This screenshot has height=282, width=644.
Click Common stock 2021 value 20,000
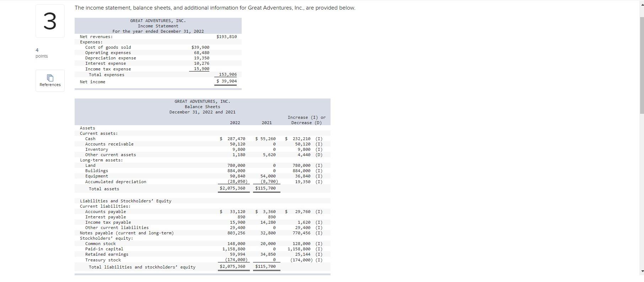point(268,244)
